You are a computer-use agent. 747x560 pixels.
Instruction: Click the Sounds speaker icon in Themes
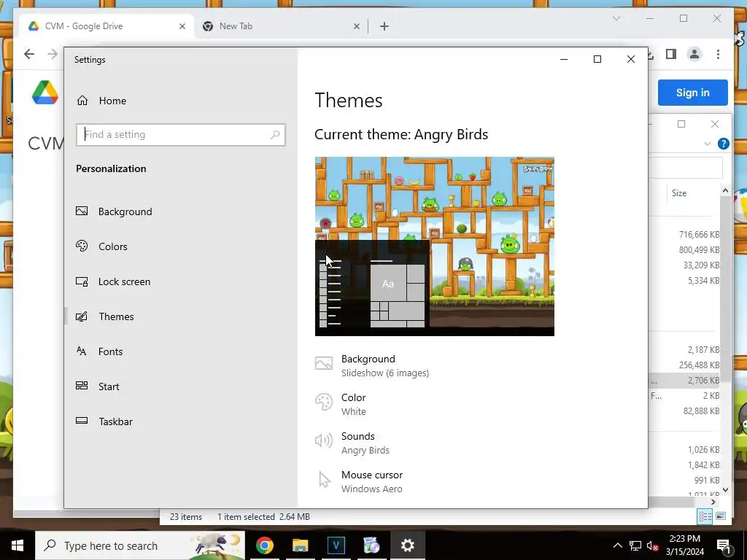[323, 440]
